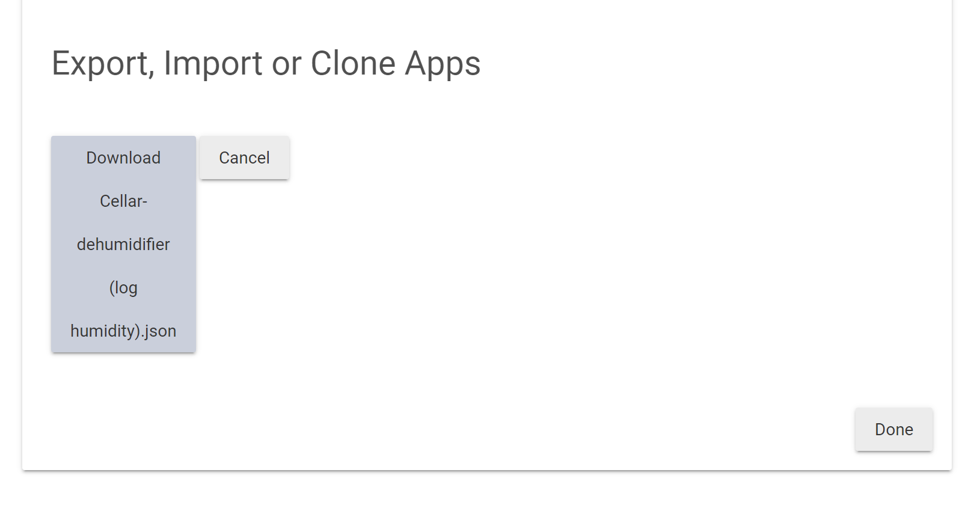Click the Cellar- line of the download button

(123, 201)
